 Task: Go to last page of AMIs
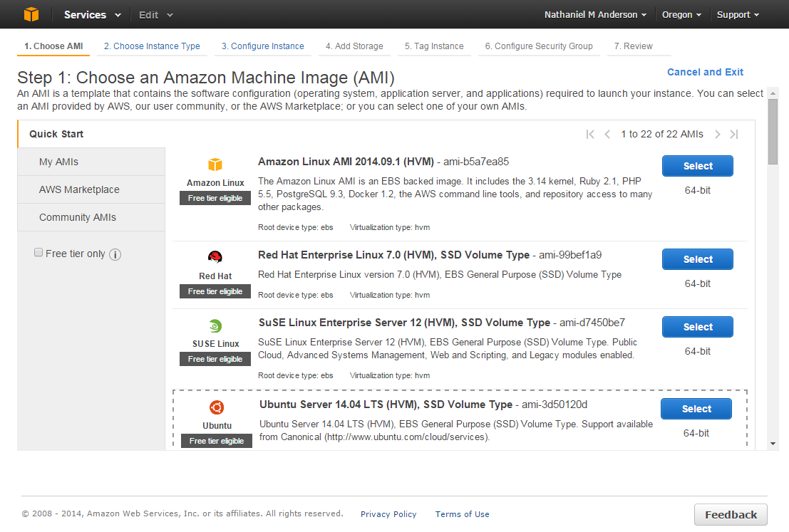734,135
